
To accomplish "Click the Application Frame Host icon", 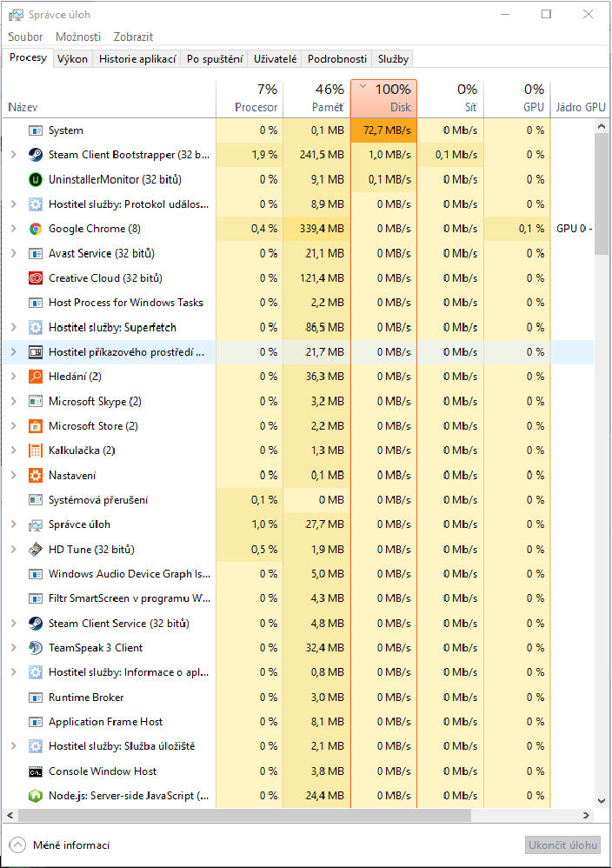I will pyautogui.click(x=36, y=722).
